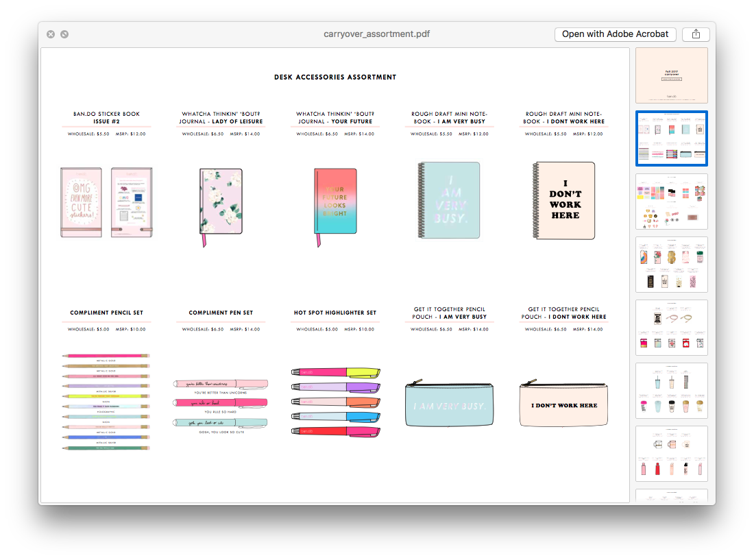Click the LADY OF LEISURE journal title

(221, 118)
